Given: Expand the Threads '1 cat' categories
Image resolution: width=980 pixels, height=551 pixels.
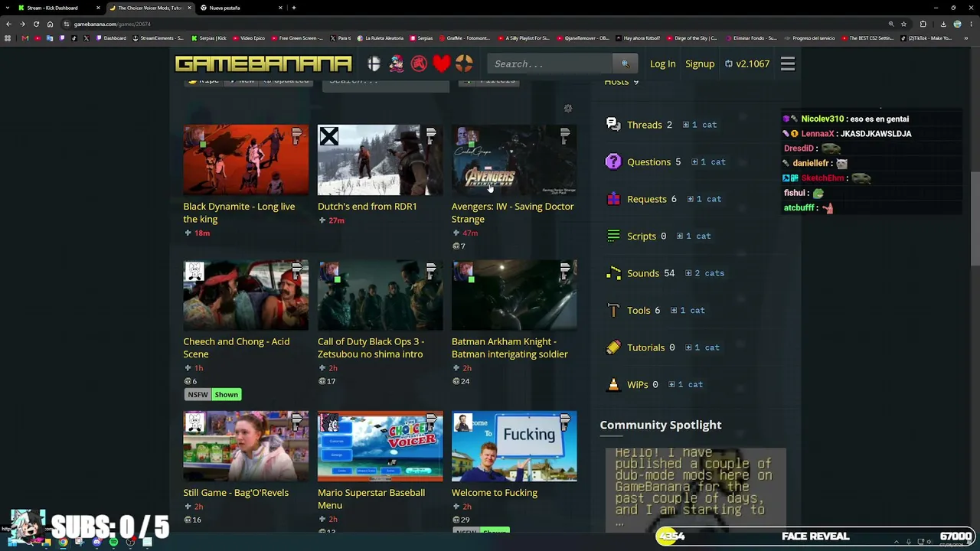Looking at the screenshot, I should coord(700,125).
